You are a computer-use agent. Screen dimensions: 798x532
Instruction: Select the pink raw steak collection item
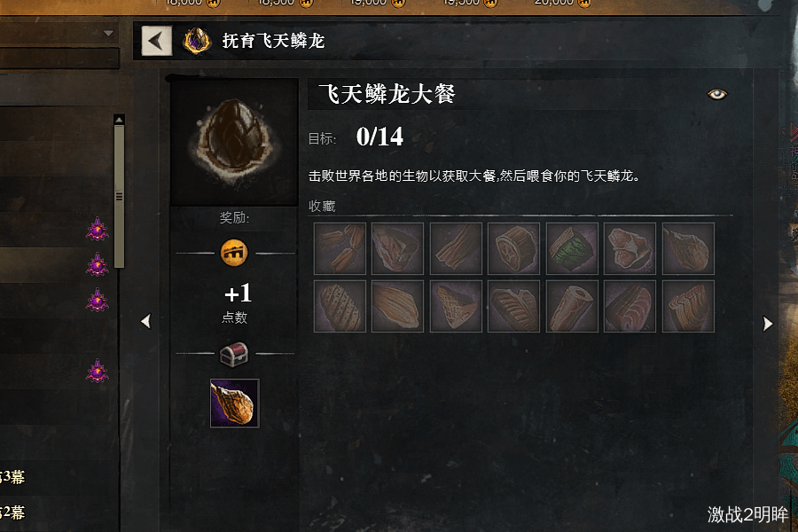coord(630,248)
